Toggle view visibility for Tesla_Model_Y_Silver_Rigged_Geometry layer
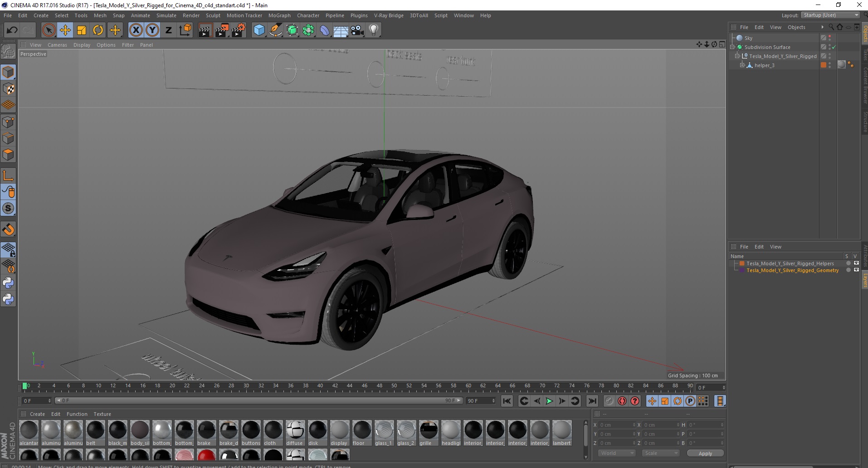The width and height of the screenshot is (868, 468). (856, 270)
